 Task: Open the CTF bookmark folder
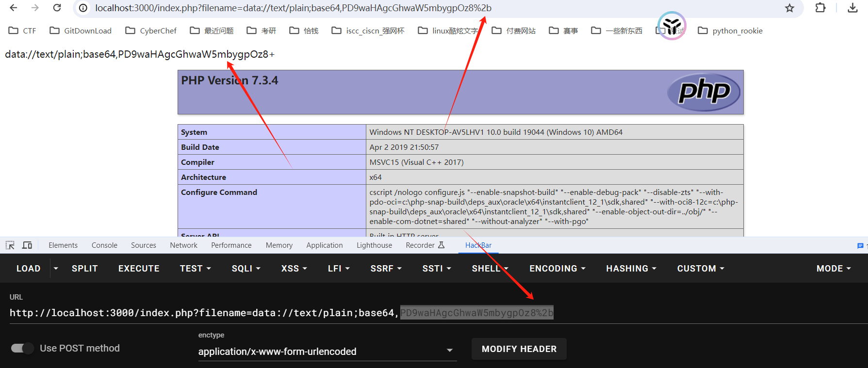pos(22,31)
